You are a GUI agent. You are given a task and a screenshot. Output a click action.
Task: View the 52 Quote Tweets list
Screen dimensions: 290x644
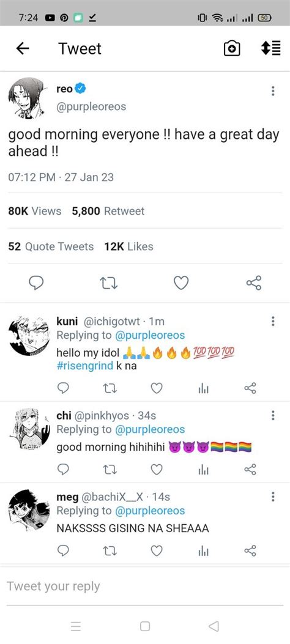click(x=51, y=246)
